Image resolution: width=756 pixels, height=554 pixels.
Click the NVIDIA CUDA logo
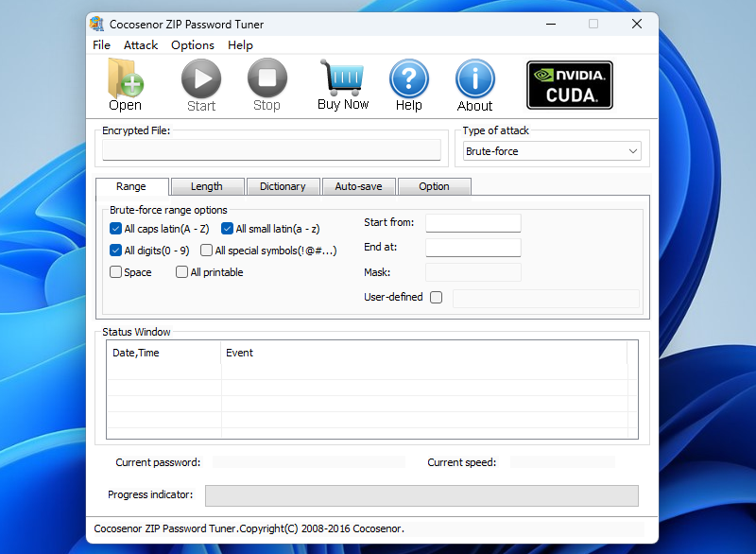click(x=570, y=85)
